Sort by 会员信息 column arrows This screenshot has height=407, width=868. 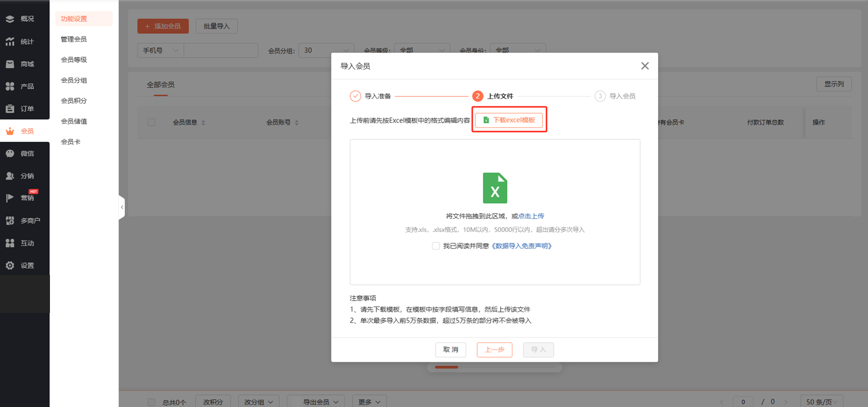coord(203,123)
